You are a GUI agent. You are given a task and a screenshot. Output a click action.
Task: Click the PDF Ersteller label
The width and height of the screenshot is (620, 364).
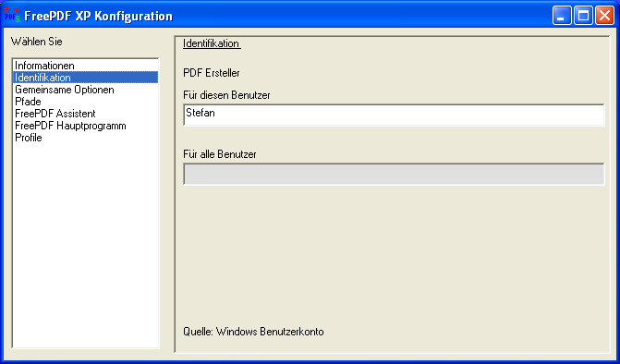212,73
